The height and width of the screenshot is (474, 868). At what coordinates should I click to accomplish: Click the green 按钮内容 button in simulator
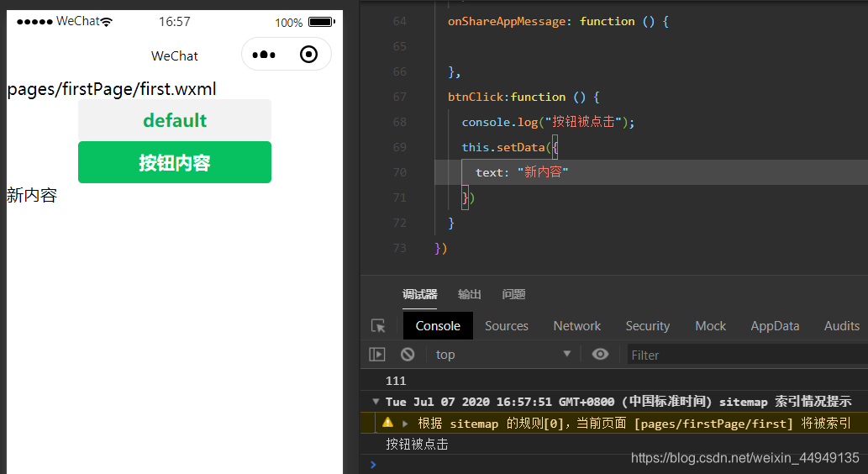[x=175, y=162]
